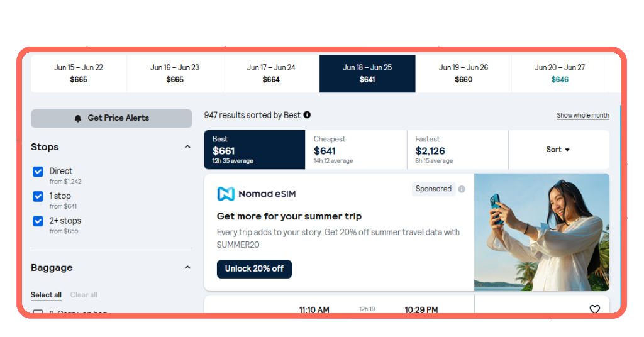
Task: Click the info icon beside results sorted by Best
Action: [307, 115]
